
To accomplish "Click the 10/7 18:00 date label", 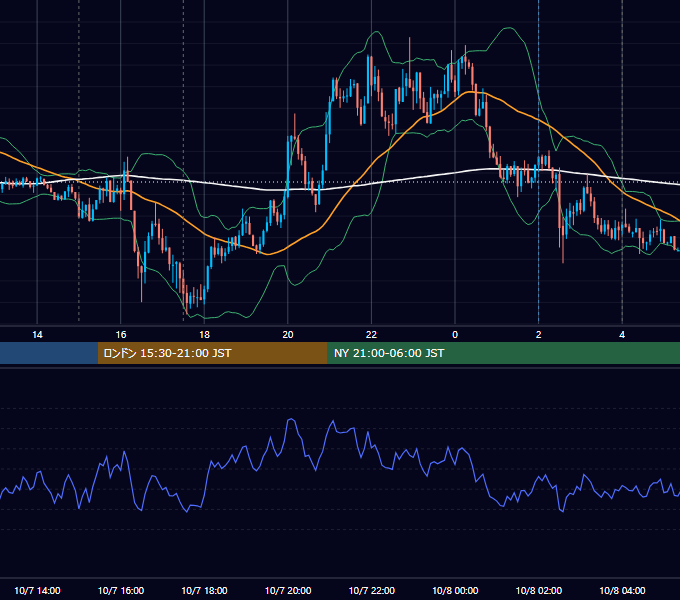I will pyautogui.click(x=204, y=590).
